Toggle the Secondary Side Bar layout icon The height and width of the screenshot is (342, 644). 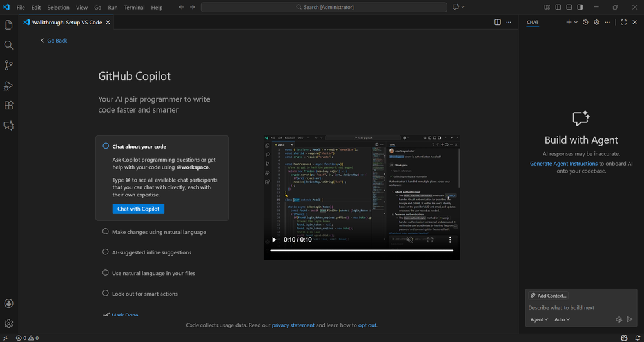point(580,7)
